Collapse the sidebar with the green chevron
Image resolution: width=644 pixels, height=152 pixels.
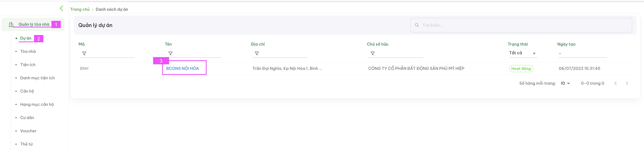[x=61, y=8]
